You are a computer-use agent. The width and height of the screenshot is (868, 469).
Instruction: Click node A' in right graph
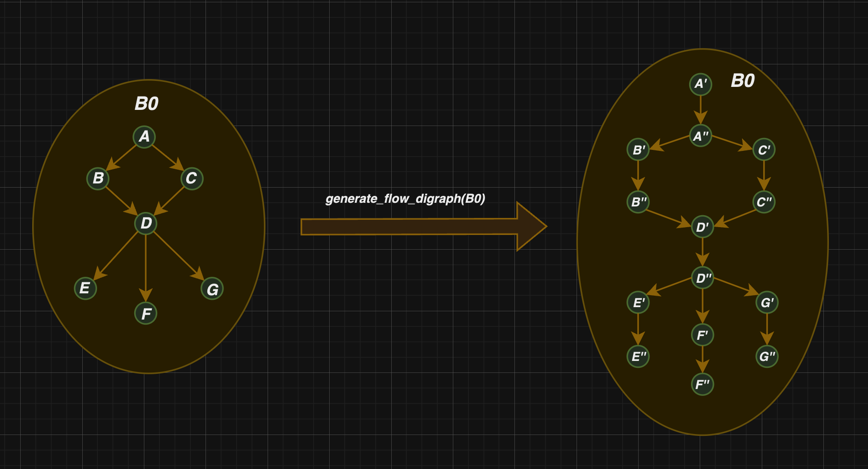[x=701, y=84]
